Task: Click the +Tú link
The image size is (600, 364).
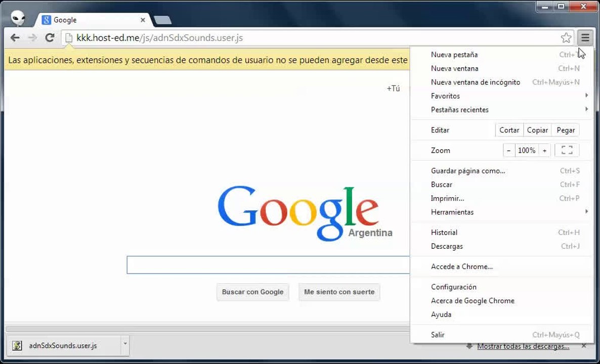Action: pos(393,88)
